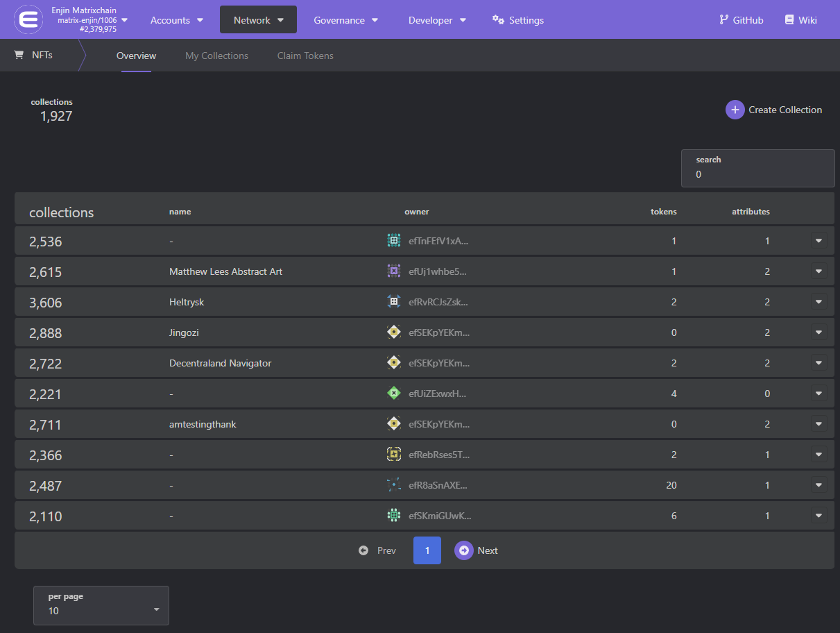840x633 pixels.
Task: Click owner identicon in Decentraland Navigator row
Action: pyautogui.click(x=394, y=363)
